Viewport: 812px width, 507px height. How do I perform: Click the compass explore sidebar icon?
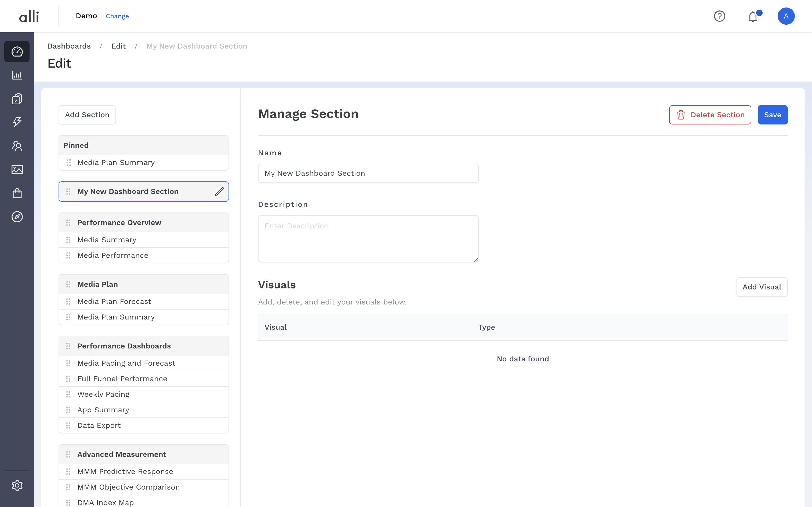click(x=17, y=217)
